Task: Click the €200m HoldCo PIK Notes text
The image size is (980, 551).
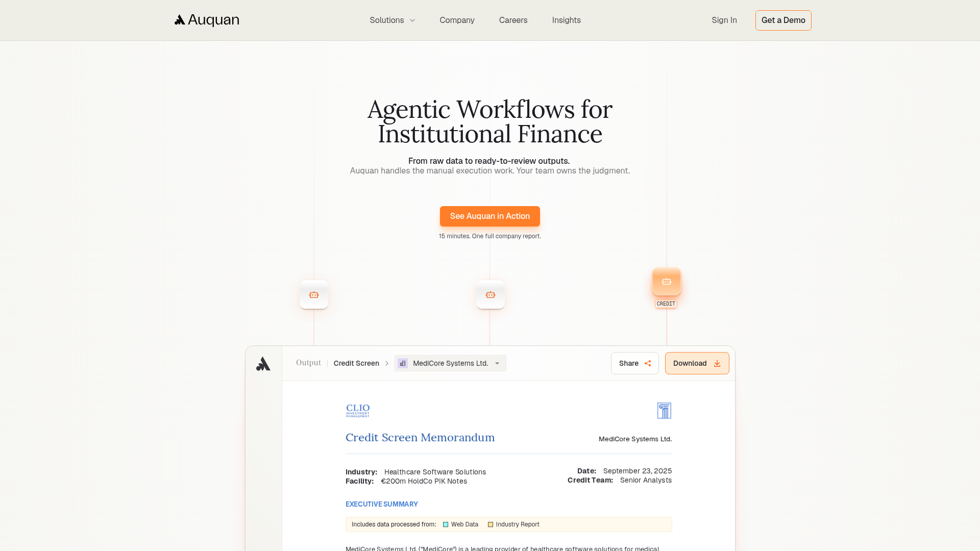Action: [x=424, y=481]
